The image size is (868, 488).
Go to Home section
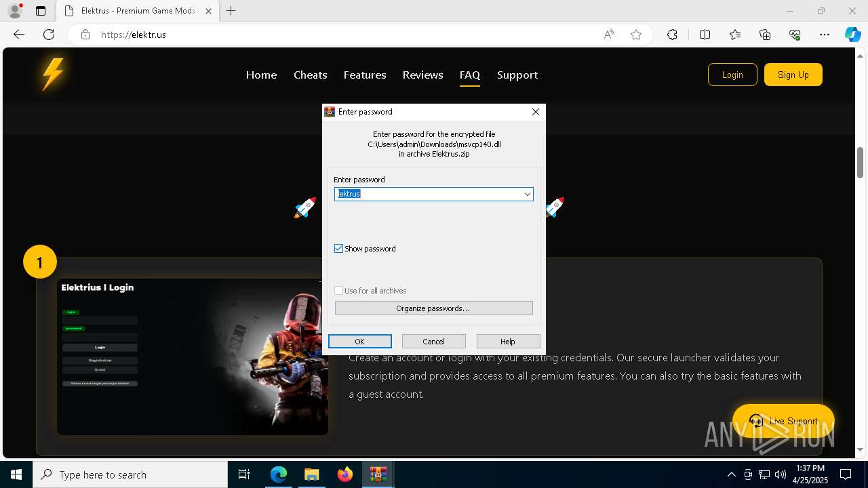click(261, 75)
